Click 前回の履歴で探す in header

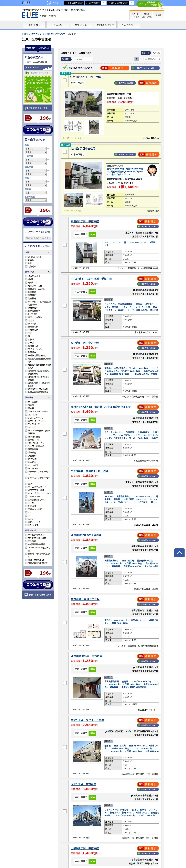point(74,3)
